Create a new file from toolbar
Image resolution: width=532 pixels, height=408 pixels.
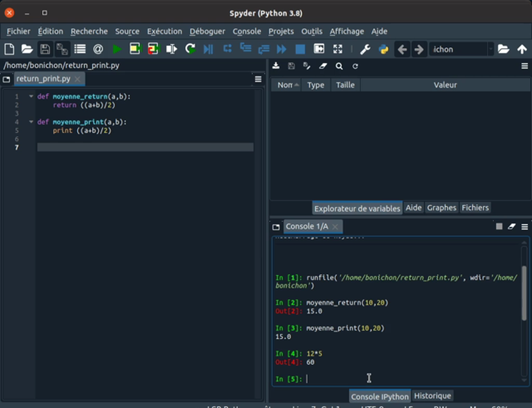point(9,49)
